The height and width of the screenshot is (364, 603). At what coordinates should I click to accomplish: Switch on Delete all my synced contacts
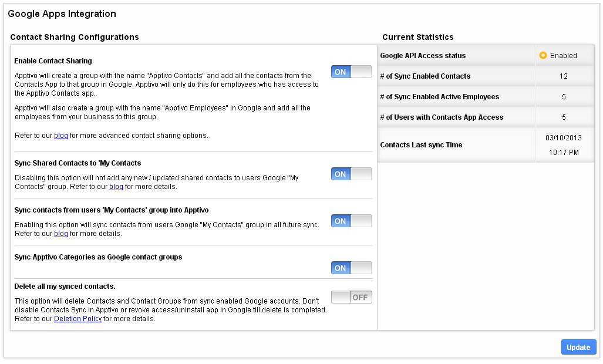coord(351,297)
